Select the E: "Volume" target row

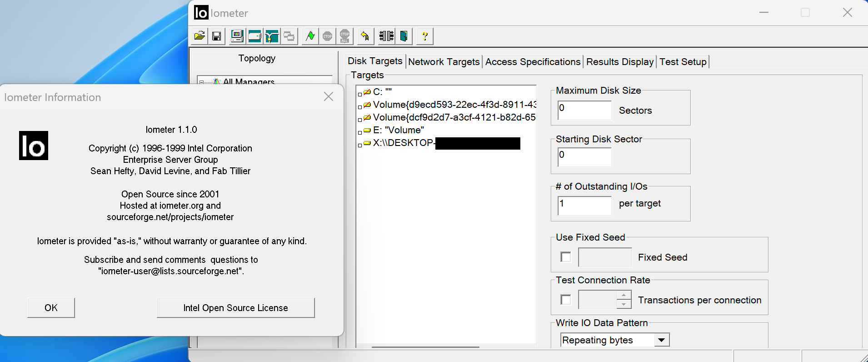[x=399, y=130]
